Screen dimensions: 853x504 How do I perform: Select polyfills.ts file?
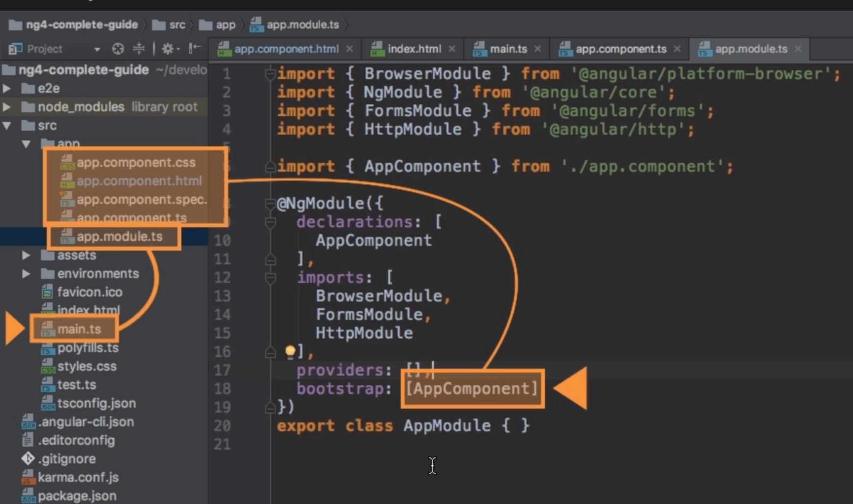87,348
